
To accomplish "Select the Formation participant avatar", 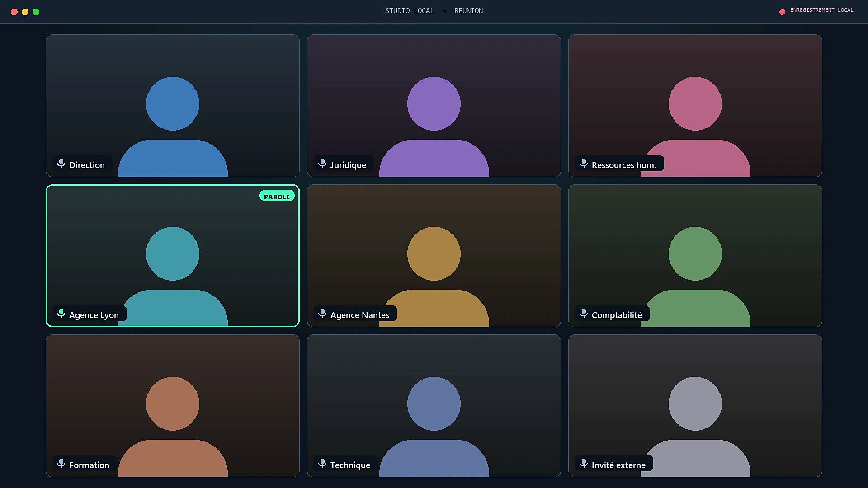I will 173,427.
